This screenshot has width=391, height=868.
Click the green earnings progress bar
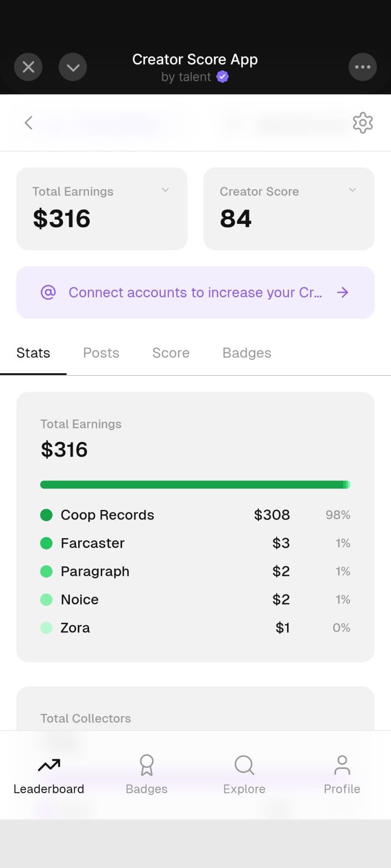(x=195, y=485)
